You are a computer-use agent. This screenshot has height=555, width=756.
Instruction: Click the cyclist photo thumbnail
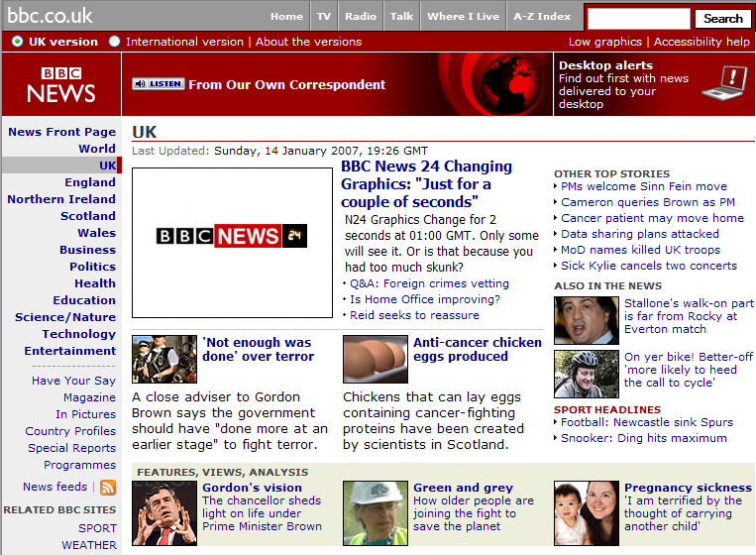click(586, 374)
